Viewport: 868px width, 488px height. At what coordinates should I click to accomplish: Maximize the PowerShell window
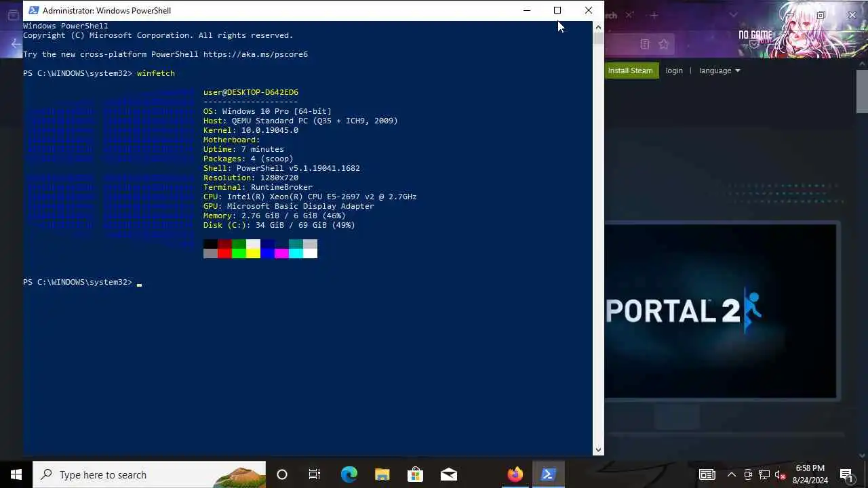pos(557,10)
